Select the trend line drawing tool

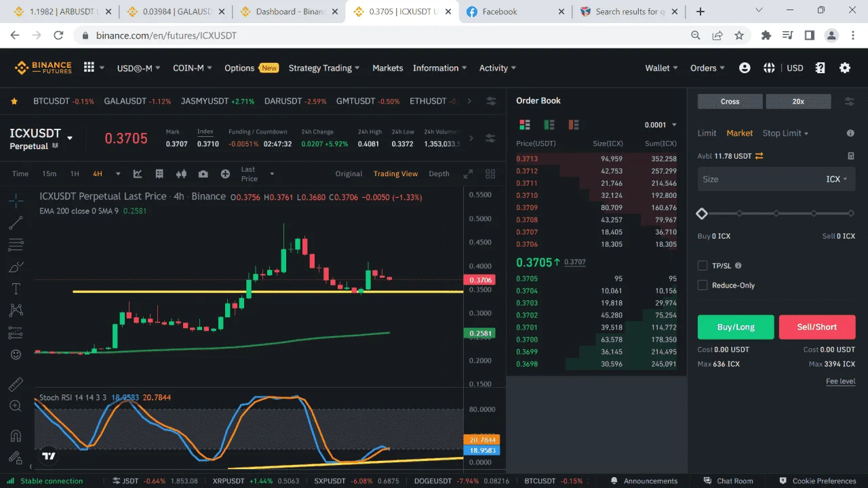(16, 222)
